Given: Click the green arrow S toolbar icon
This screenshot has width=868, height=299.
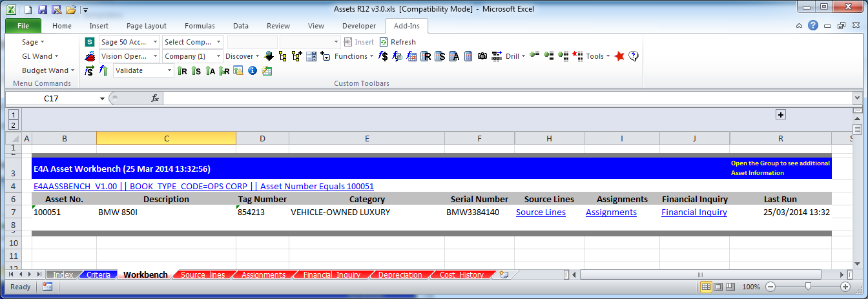Looking at the screenshot, I should [196, 70].
